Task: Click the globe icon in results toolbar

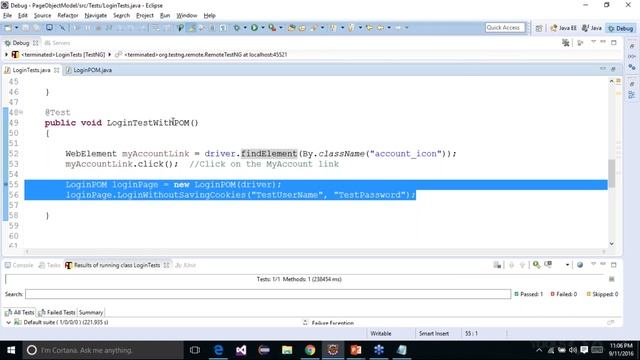Action: pyautogui.click(x=580, y=265)
